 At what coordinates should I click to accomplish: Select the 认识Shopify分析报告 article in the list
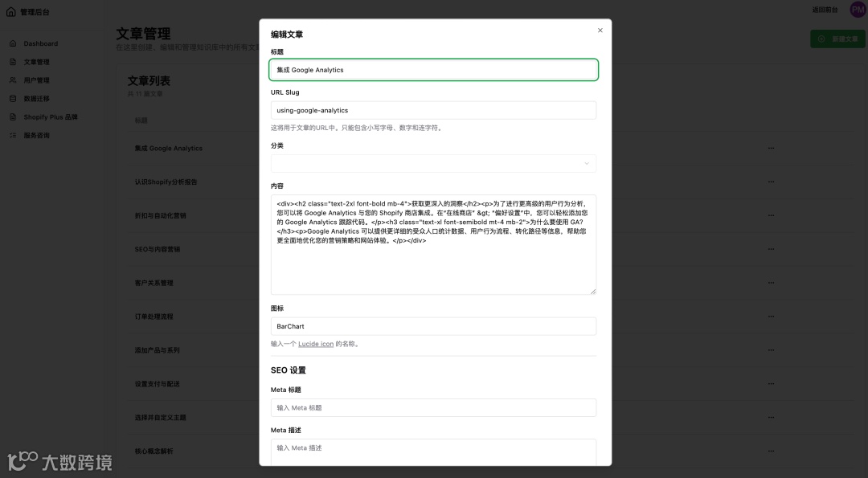click(166, 182)
